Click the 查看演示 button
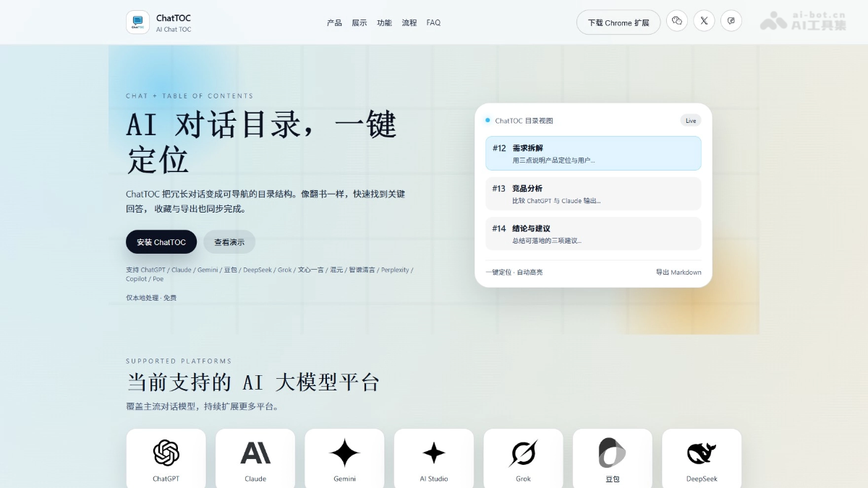Viewport: 868px width, 488px height. coord(229,242)
